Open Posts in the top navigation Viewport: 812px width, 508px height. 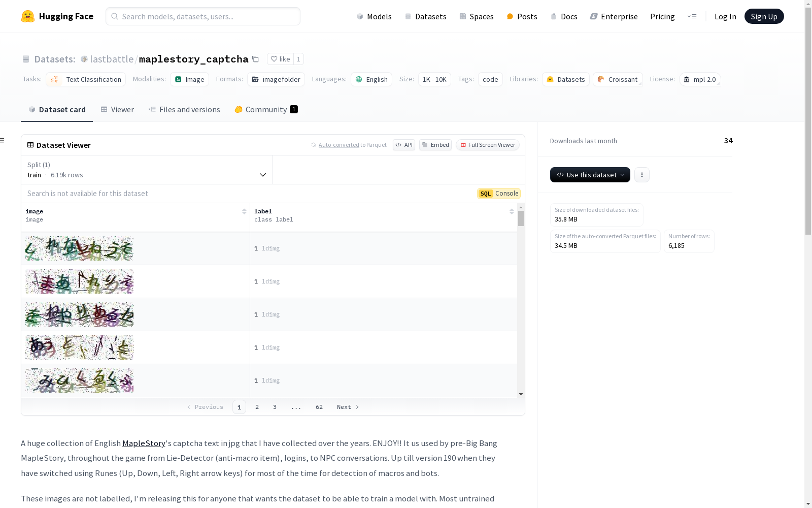[522, 16]
